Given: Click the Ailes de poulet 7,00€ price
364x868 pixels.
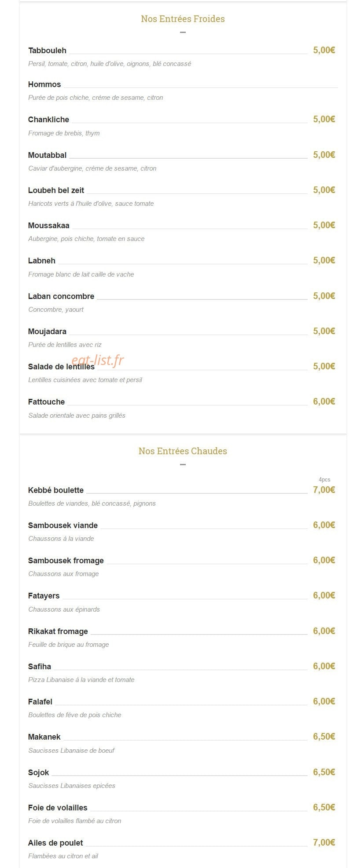Looking at the screenshot, I should pos(324,842).
